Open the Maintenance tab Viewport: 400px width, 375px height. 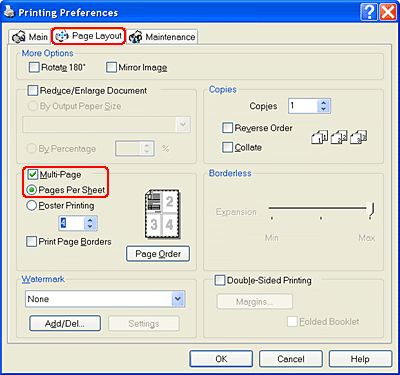[x=162, y=37]
